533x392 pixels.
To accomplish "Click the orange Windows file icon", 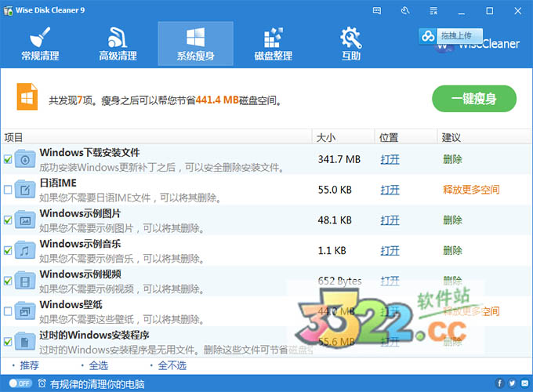I will [27, 97].
